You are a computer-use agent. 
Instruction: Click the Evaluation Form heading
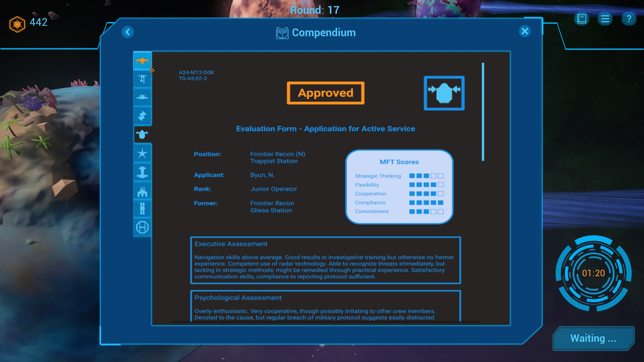coord(326,129)
